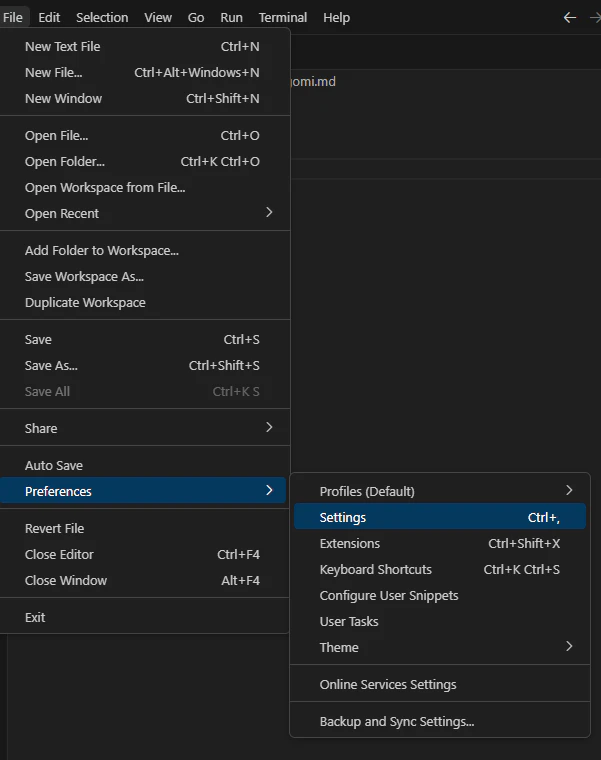The height and width of the screenshot is (760, 601).
Task: Click the back navigation arrow
Action: (570, 18)
